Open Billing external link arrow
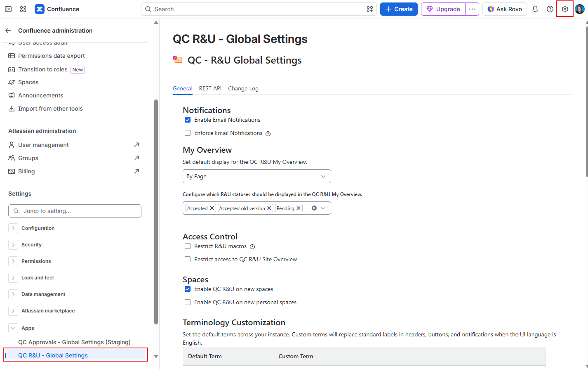The image size is (588, 369). [x=136, y=171]
